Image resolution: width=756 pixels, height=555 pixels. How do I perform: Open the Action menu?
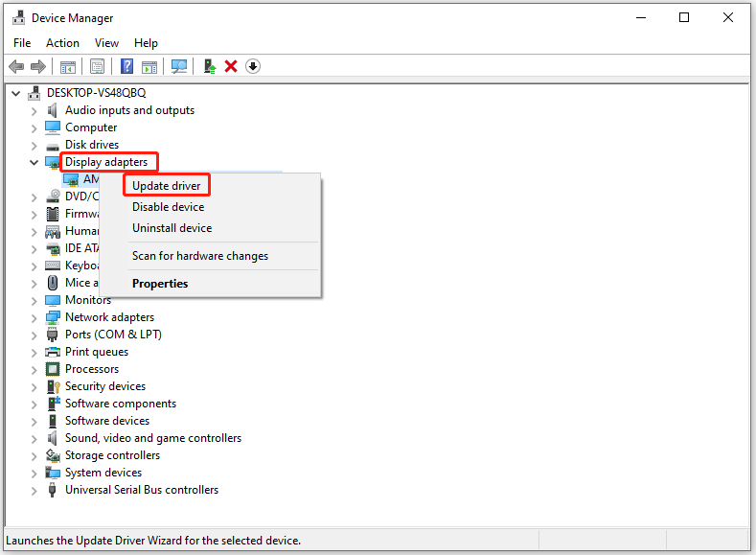[62, 43]
